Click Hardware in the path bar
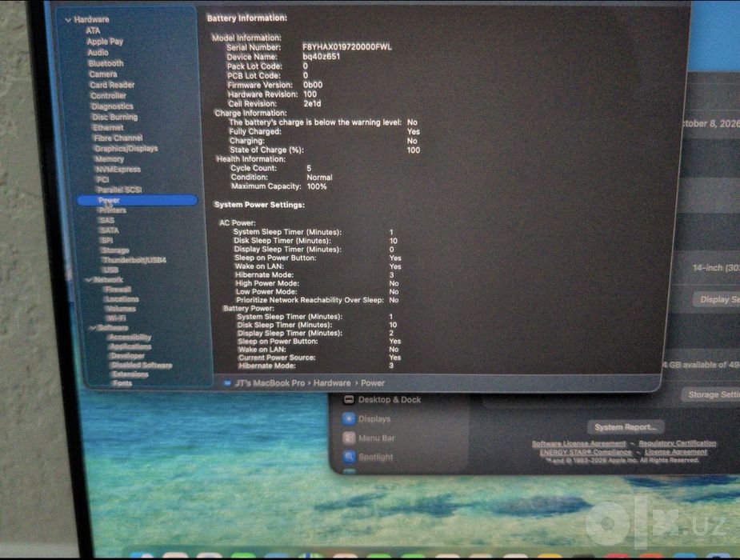 click(332, 383)
